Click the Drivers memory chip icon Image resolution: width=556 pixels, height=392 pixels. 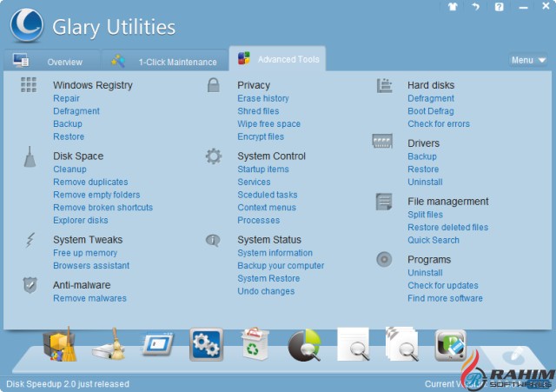click(382, 141)
